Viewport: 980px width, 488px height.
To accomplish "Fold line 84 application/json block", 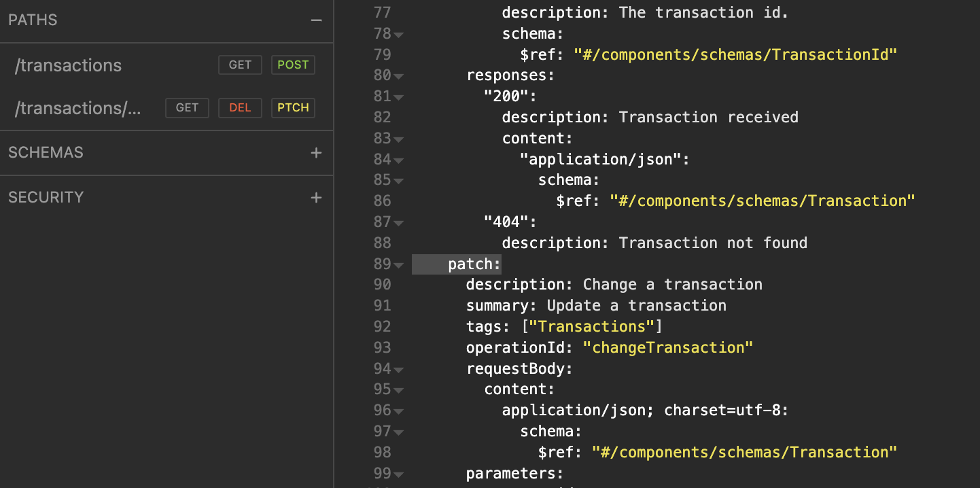I will [399, 160].
